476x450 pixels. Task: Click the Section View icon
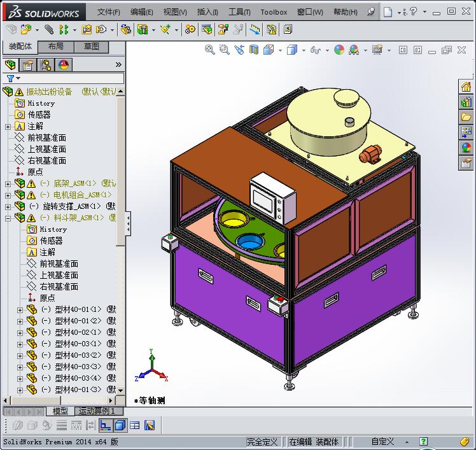(254, 50)
